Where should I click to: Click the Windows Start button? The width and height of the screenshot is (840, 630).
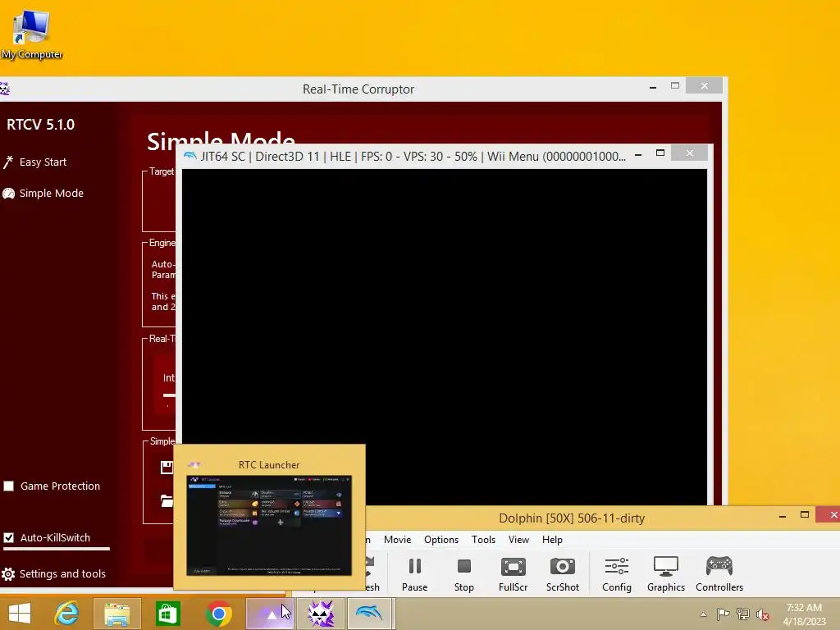(20, 614)
